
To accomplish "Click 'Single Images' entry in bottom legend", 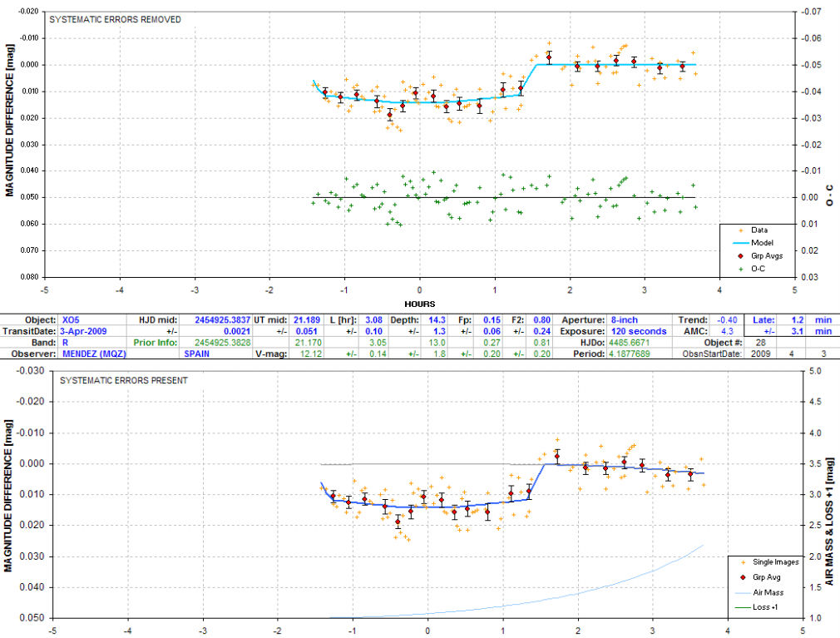I will (776, 562).
